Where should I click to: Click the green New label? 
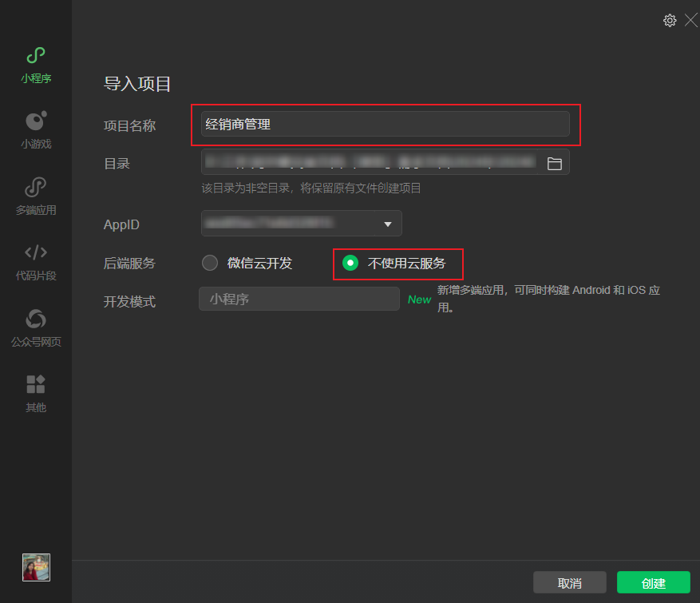pyautogui.click(x=419, y=300)
